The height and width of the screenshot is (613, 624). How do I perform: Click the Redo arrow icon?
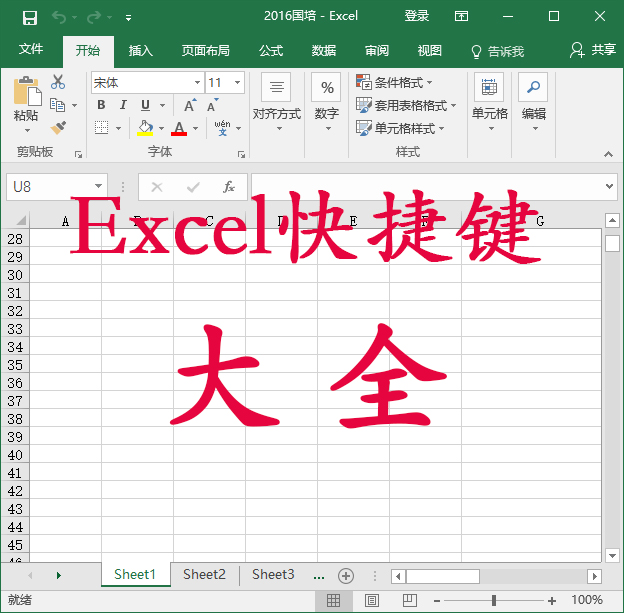click(94, 17)
